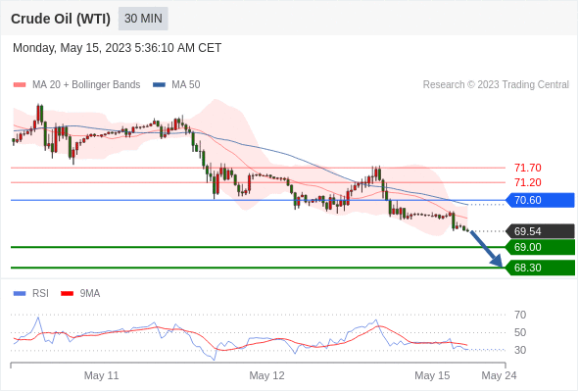
Task: Click the 30 MIN timeframe button
Action: pos(143,19)
